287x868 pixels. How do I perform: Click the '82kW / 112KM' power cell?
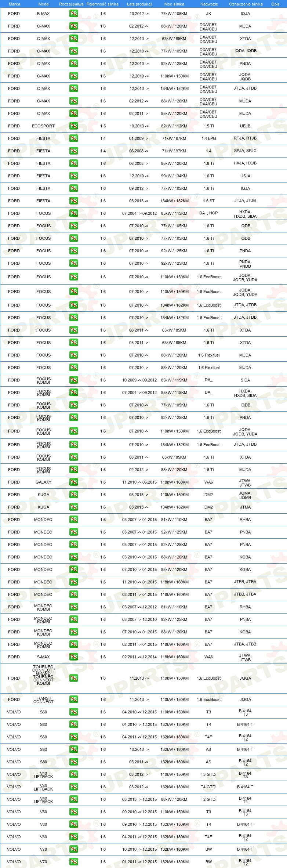pyautogui.click(x=174, y=126)
